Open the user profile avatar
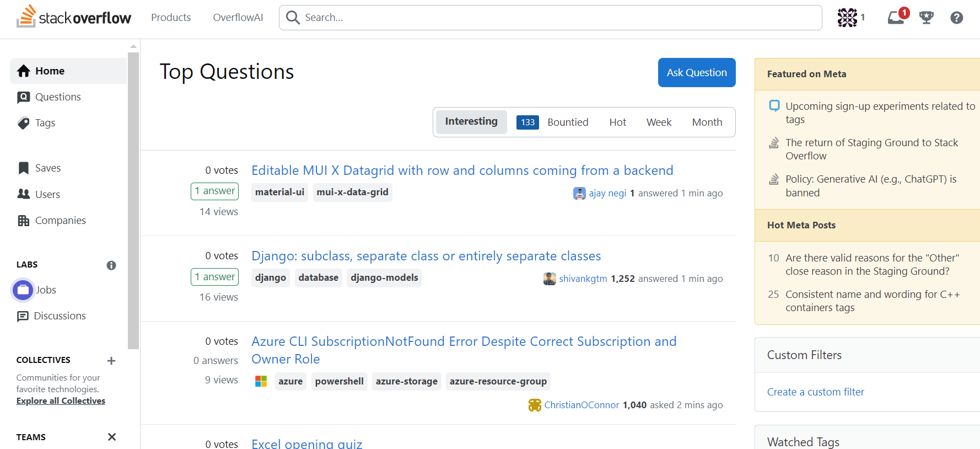Screen dimensions: 980x449 [x=847, y=18]
